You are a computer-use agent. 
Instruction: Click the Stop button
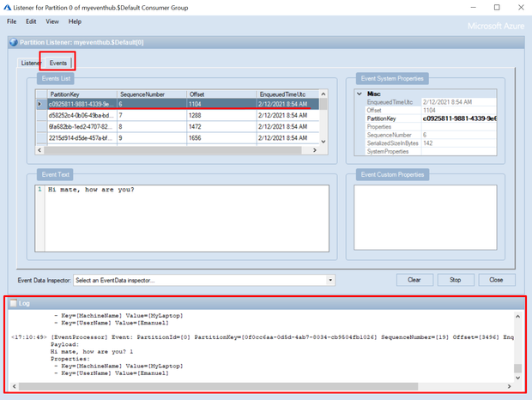456,280
